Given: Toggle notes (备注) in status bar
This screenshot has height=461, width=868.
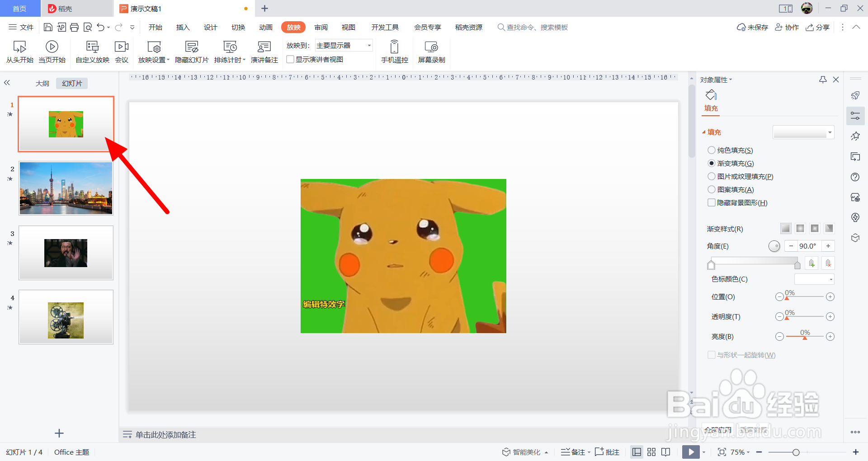Looking at the screenshot, I should [x=573, y=452].
